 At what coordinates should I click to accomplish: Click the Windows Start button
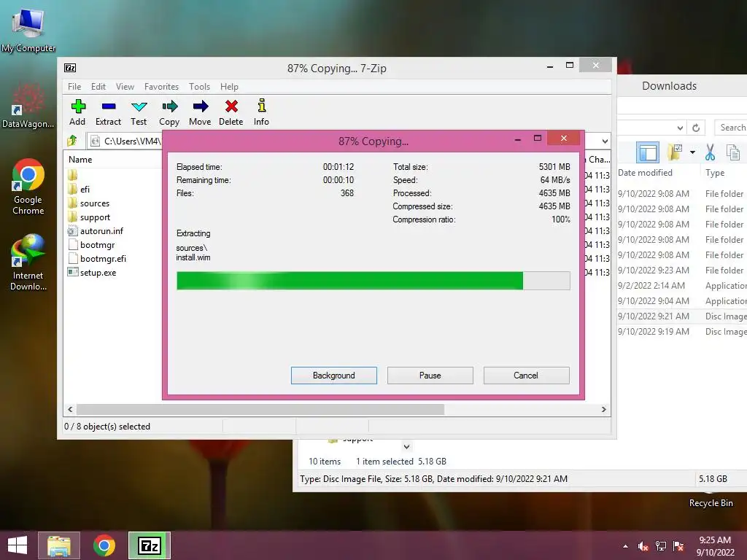click(x=18, y=545)
